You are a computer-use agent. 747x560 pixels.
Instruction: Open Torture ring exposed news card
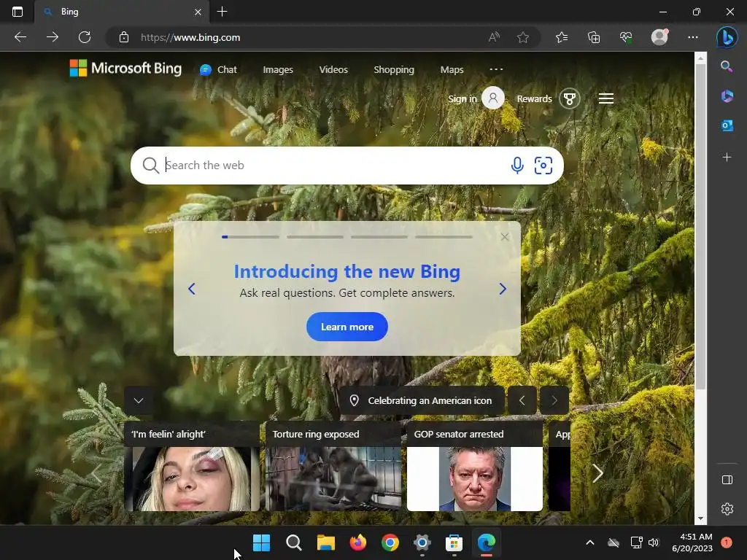click(333, 466)
